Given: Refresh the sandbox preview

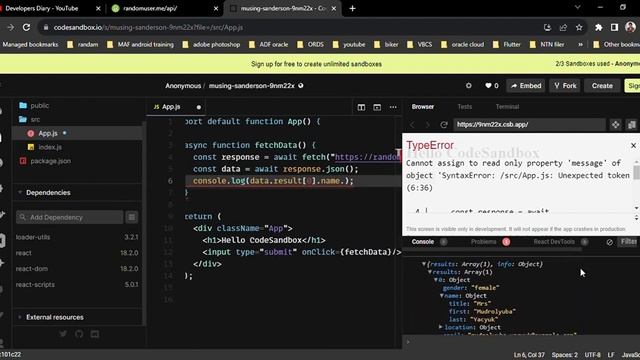Looking at the screenshot, I should [x=444, y=124].
